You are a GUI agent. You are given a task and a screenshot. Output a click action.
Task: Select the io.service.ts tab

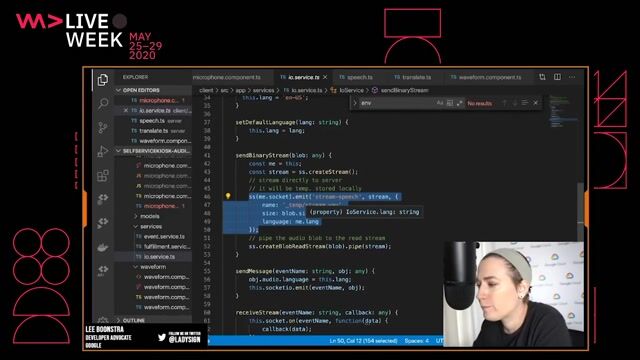(x=303, y=77)
